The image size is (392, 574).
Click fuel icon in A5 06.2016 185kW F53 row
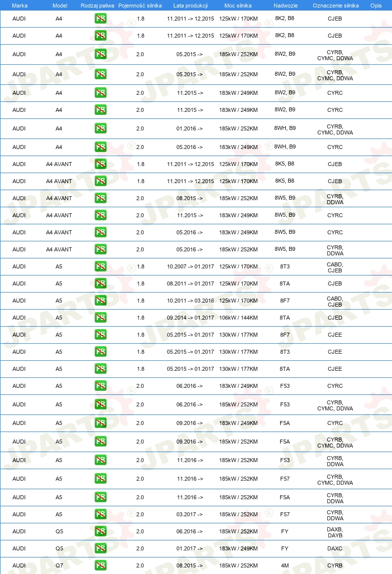click(101, 404)
